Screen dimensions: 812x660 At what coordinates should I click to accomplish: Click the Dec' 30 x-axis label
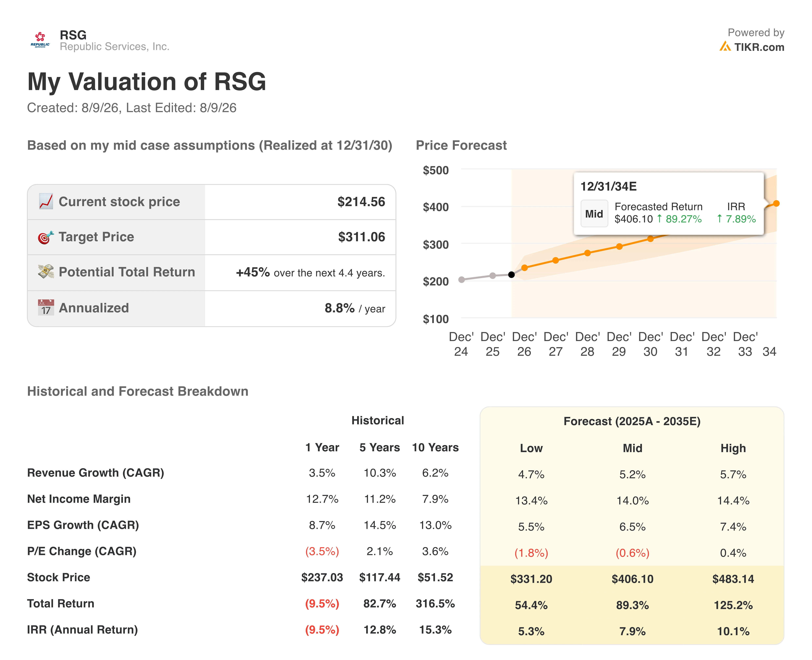point(650,344)
